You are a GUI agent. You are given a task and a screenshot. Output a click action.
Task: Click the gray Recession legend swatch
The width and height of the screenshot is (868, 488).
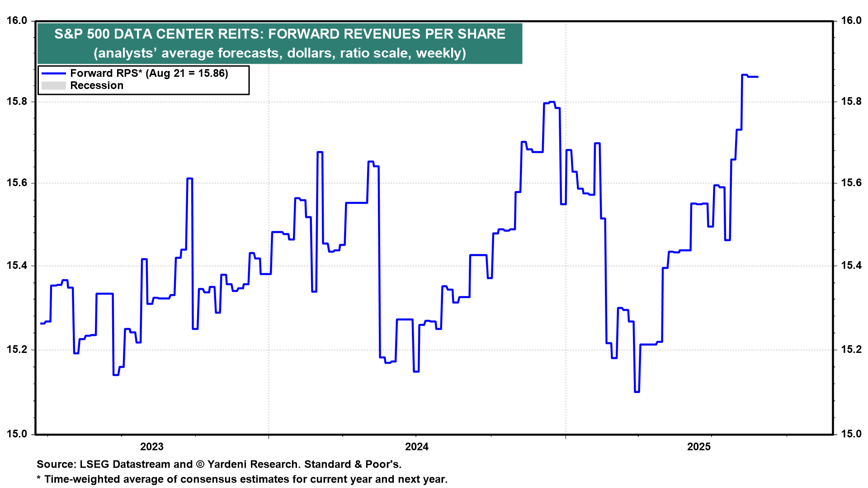click(53, 86)
